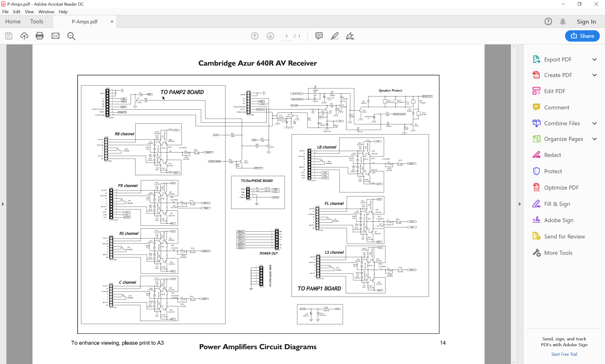Open Send for Review tool
This screenshot has height=364, width=605.
tap(564, 236)
